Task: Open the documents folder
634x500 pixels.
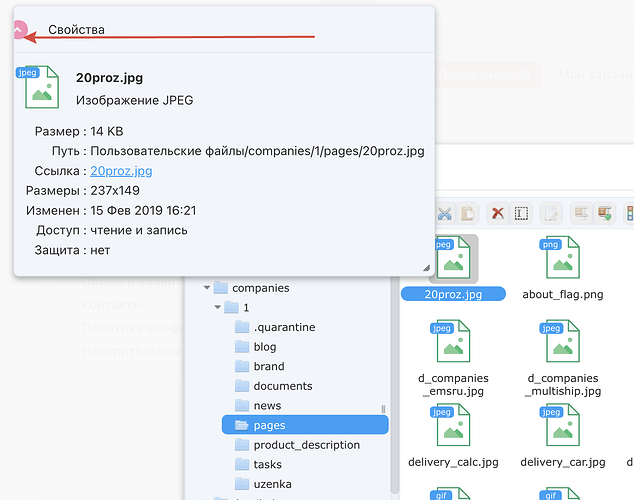Action: [282, 386]
